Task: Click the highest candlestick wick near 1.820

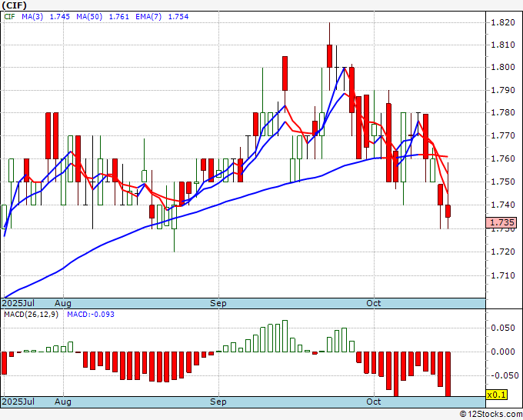Action: click(329, 33)
